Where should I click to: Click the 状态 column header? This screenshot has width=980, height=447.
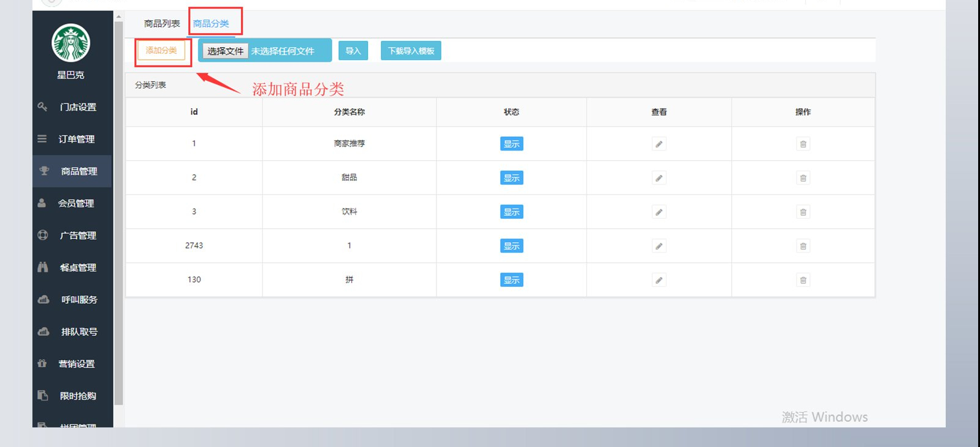point(512,112)
